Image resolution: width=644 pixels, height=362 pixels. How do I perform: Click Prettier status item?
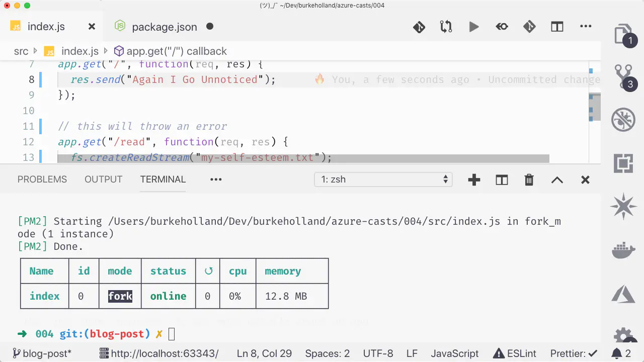(574, 353)
